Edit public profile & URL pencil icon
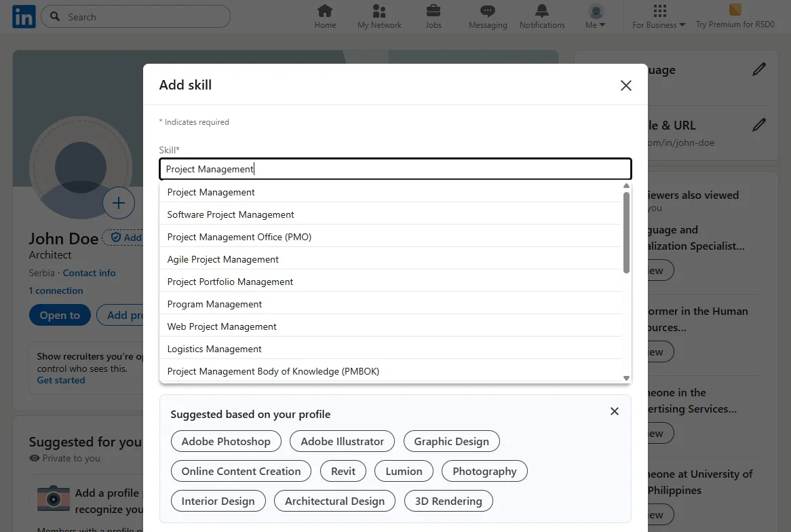This screenshot has height=532, width=791. (x=758, y=125)
